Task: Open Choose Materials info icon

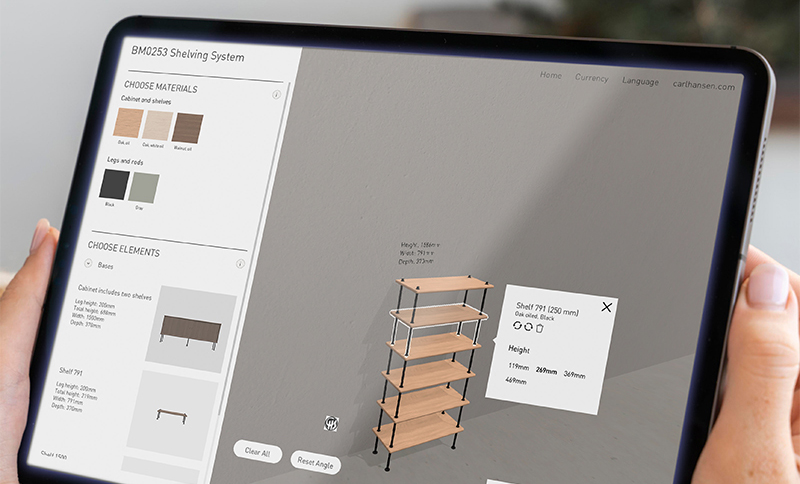Action: 276,94
